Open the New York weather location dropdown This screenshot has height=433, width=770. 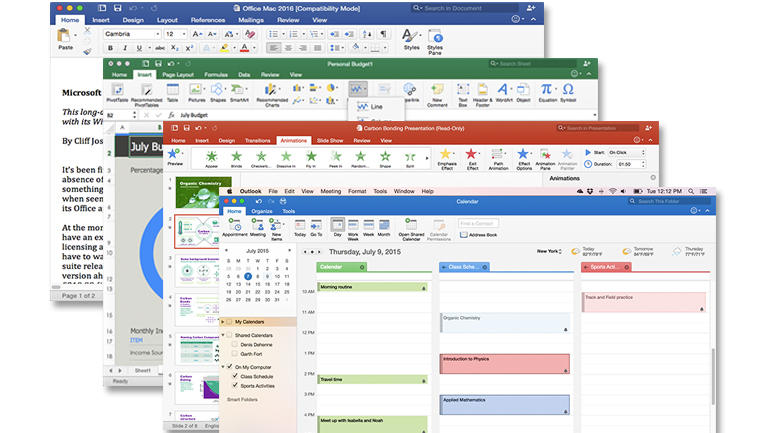tap(549, 251)
